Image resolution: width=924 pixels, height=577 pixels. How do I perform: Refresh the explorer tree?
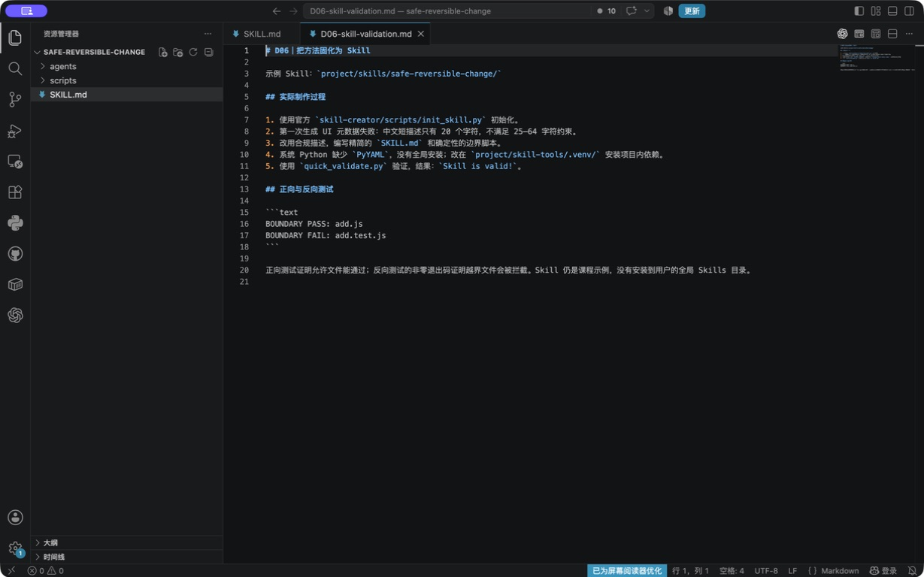tap(193, 53)
